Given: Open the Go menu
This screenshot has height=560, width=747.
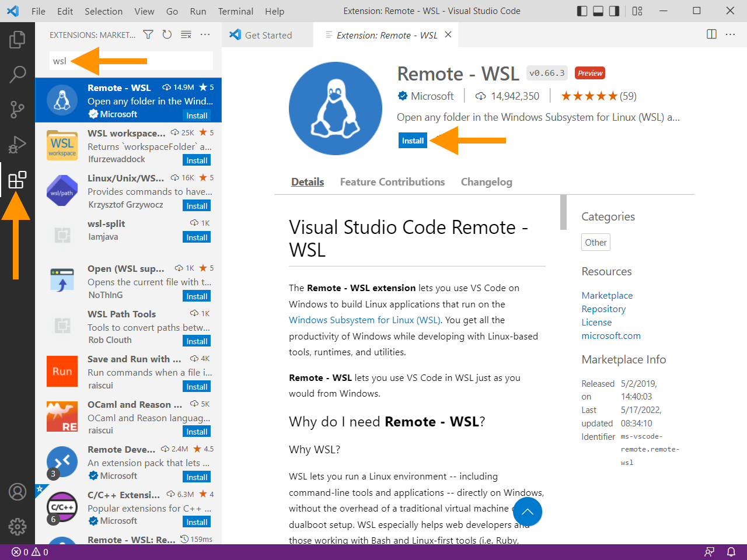Looking at the screenshot, I should (172, 11).
